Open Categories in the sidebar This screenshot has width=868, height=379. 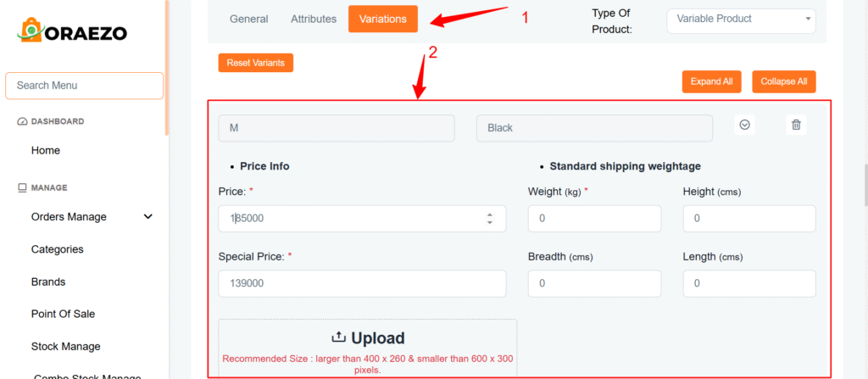coord(58,249)
